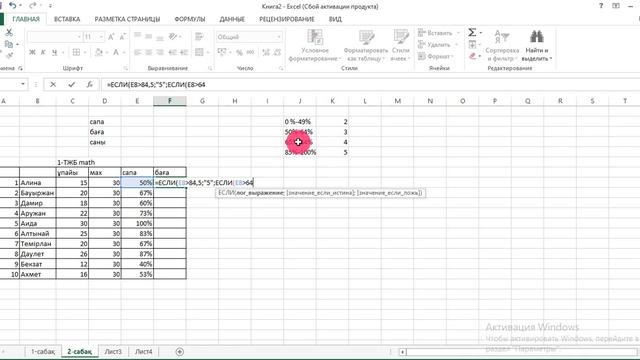Click the Center alignment icon
Image resolution: width=640 pixels, height=360 pixels.
point(149,52)
